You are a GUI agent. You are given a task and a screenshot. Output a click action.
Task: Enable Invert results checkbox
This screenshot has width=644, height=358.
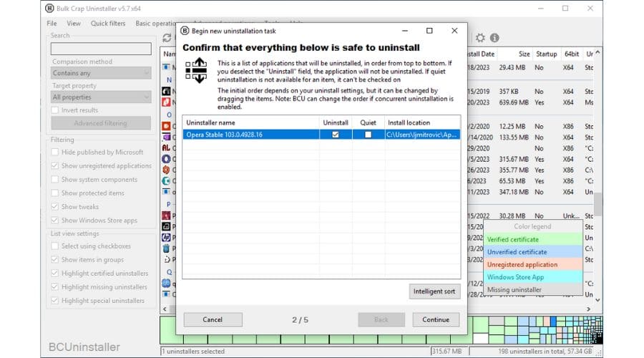(55, 110)
